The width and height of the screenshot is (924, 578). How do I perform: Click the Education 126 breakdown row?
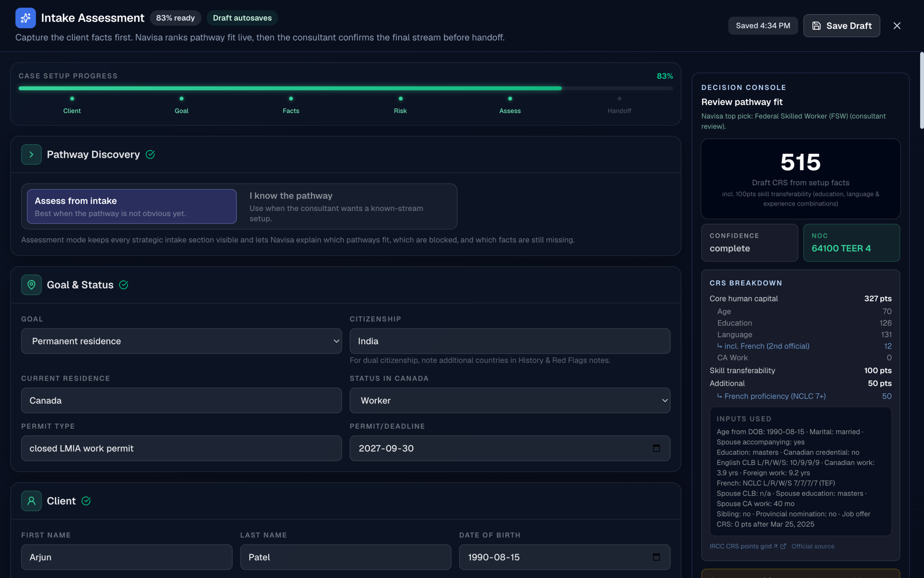coord(804,323)
